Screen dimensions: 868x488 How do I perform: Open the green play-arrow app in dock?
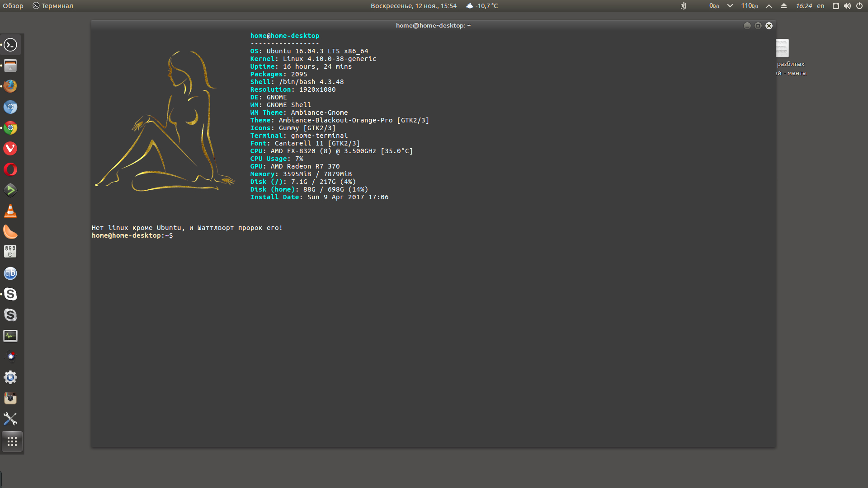click(10, 190)
